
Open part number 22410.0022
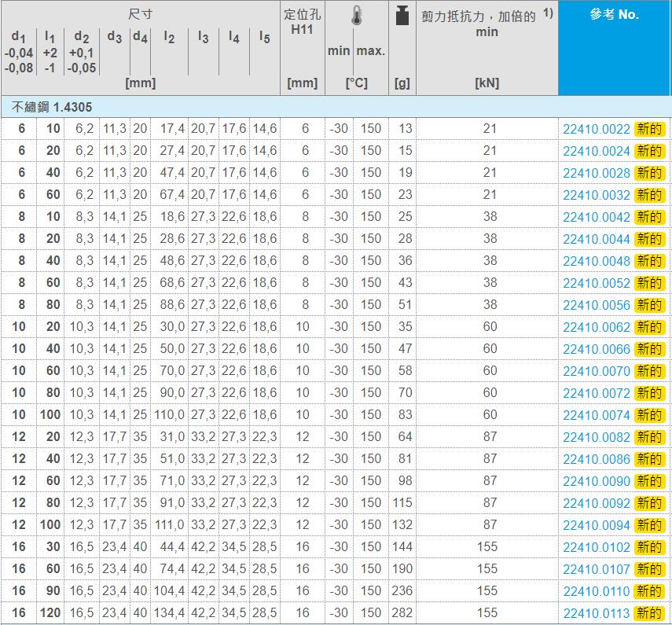coord(596,129)
